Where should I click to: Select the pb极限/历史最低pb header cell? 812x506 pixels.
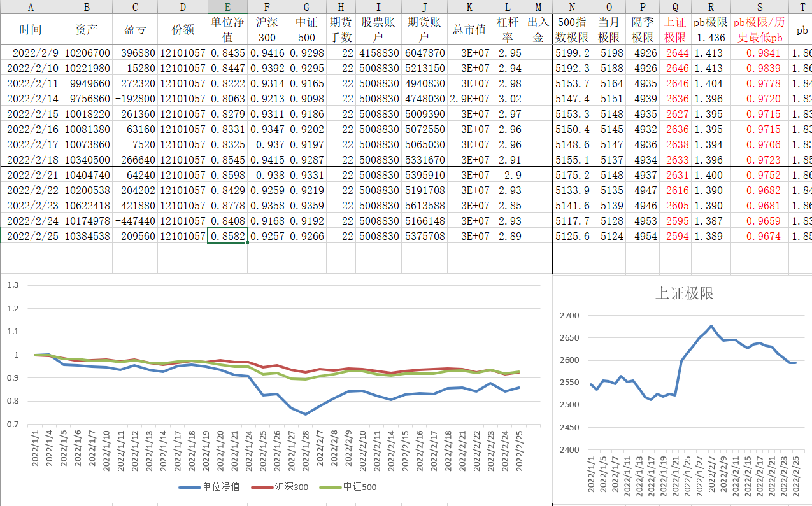(760, 29)
